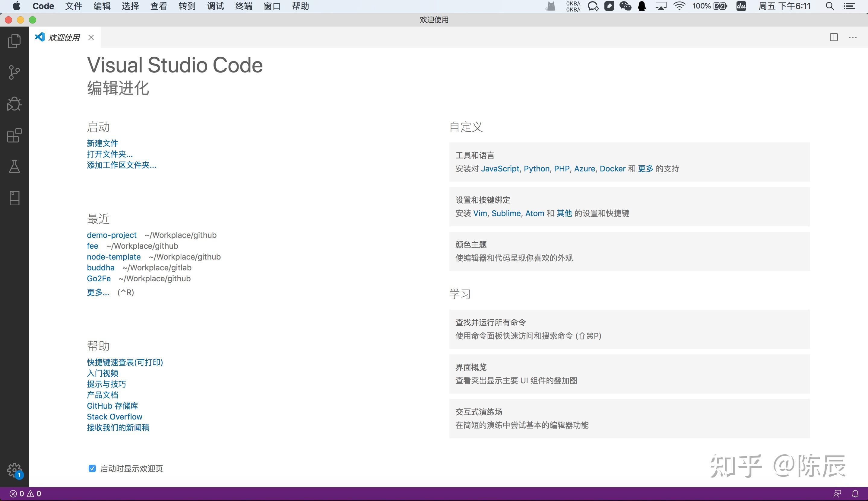Click the 颜色主题 card
This screenshot has width=868, height=501.
[629, 251]
